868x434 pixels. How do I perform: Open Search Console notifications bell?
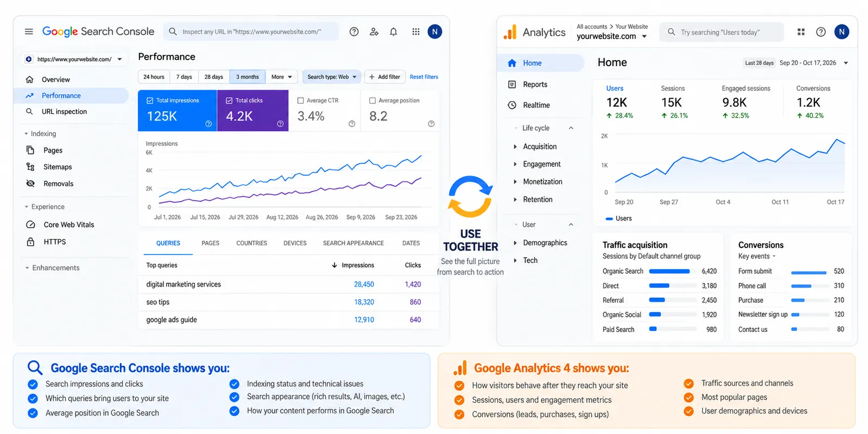393,31
